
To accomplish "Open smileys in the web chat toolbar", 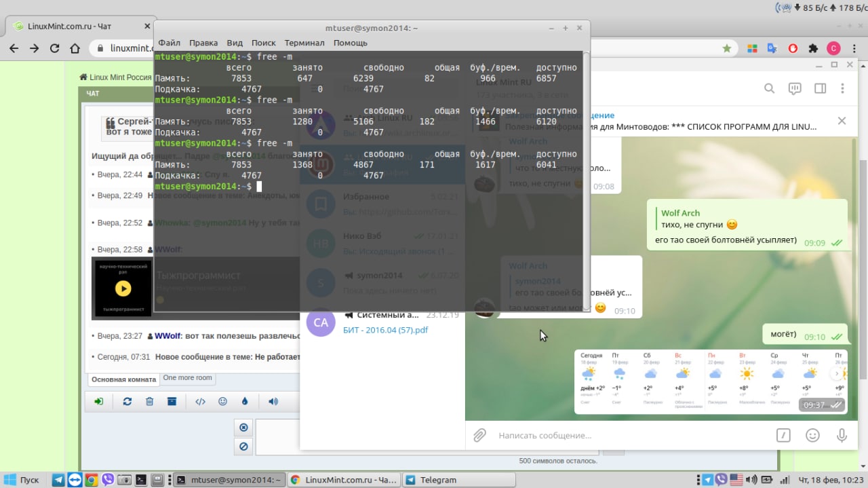I will click(x=222, y=402).
